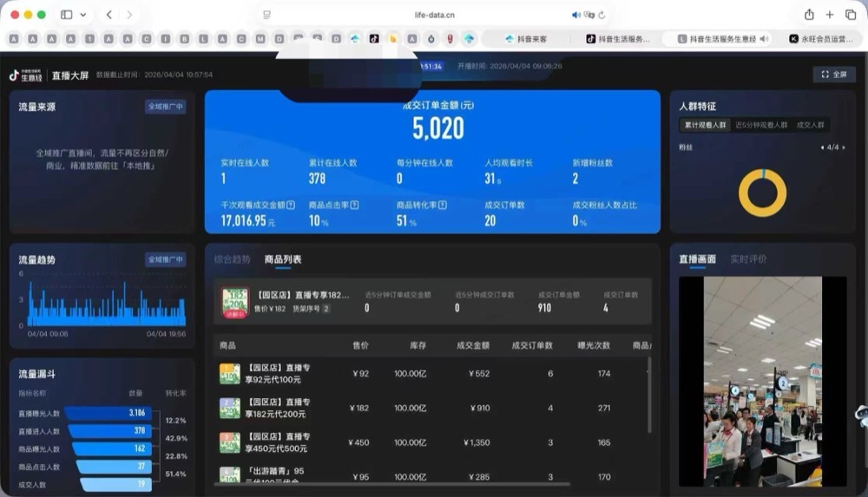
Task: Mute audio via address bar speaker icon
Action: click(575, 15)
